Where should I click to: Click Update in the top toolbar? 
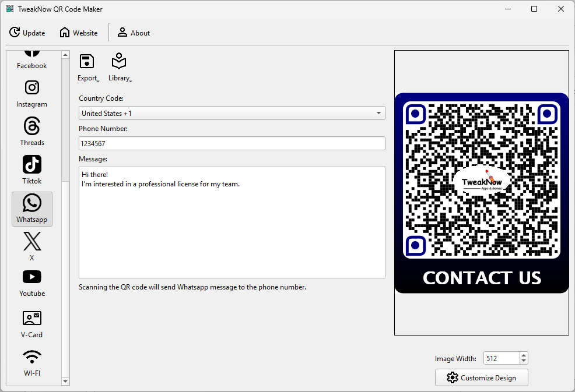[27, 33]
